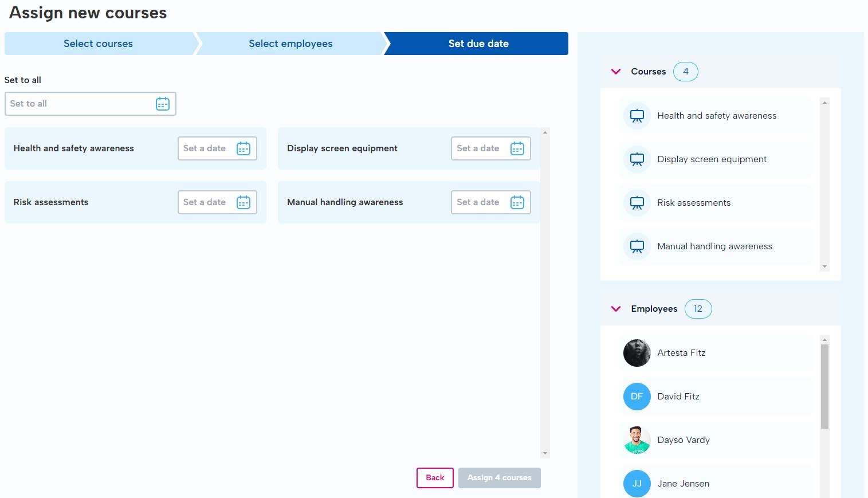Click the Set a date field for Risk assessments
This screenshot has height=498, width=868.
209,202
